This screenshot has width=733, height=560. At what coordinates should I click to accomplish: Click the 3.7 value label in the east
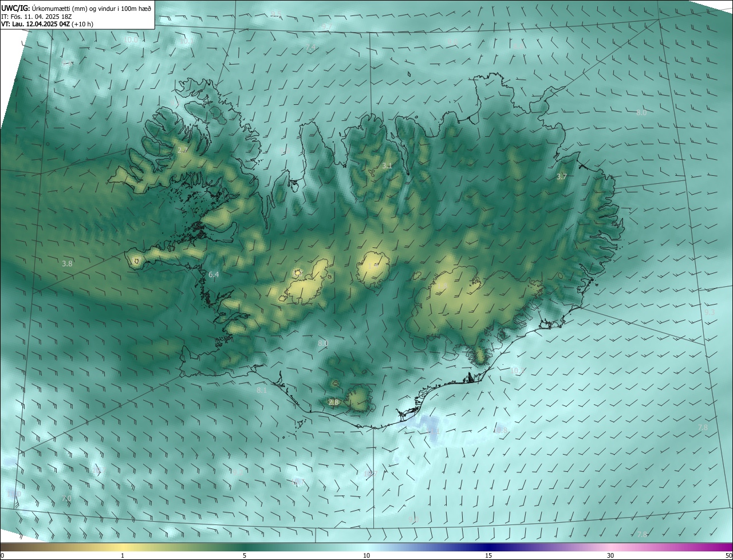pyautogui.click(x=562, y=178)
